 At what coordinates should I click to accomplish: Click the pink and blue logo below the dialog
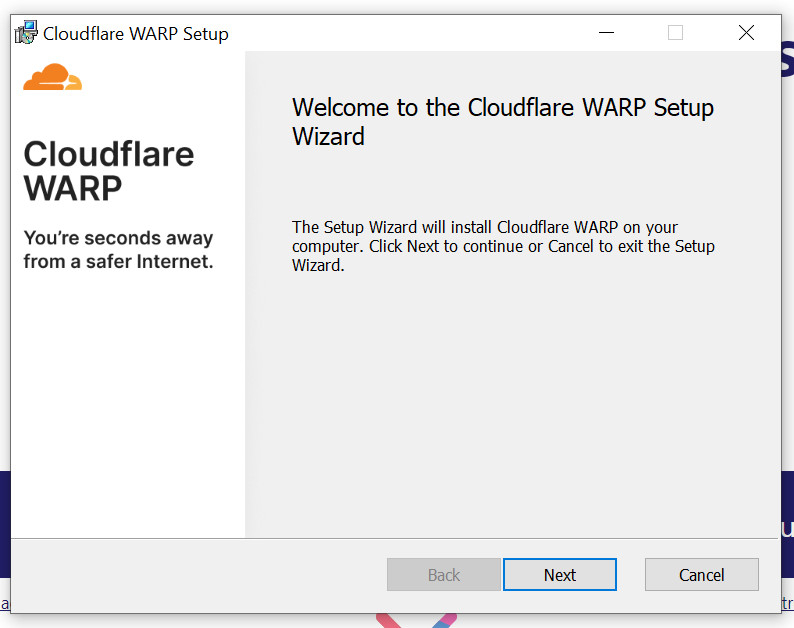click(x=417, y=620)
